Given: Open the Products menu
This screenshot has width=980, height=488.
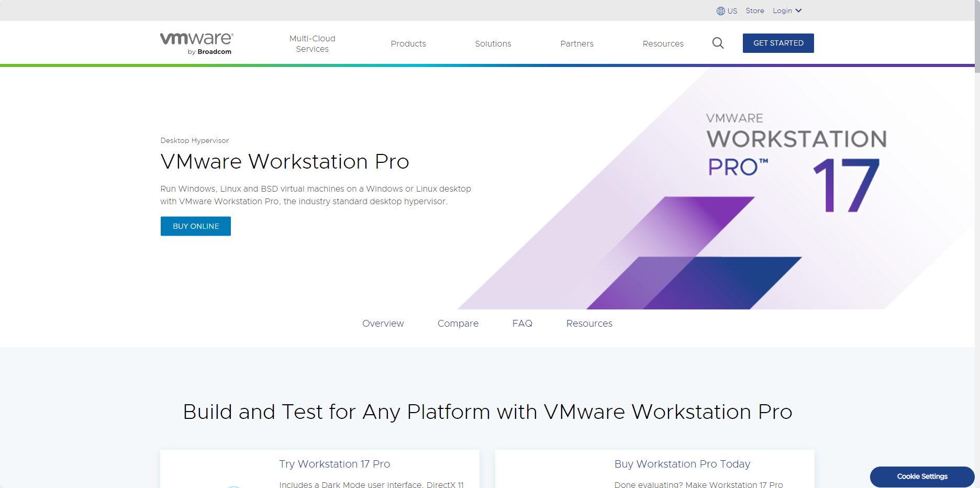Looking at the screenshot, I should pos(408,44).
